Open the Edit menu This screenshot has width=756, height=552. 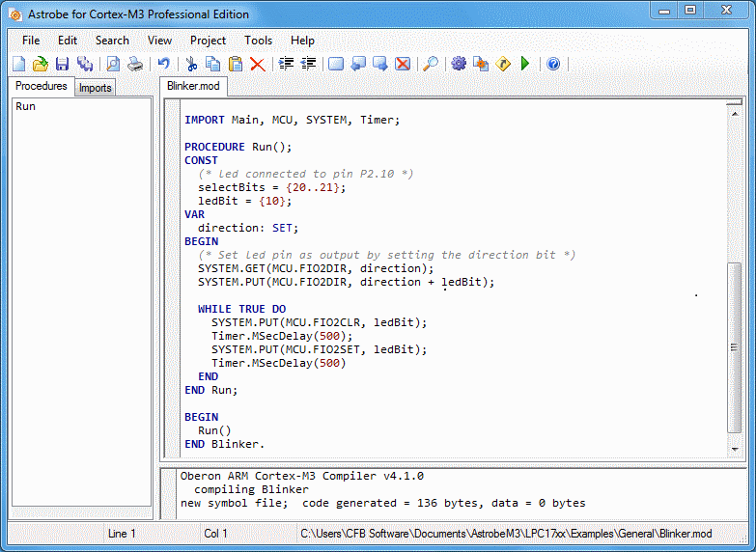pyautogui.click(x=68, y=41)
